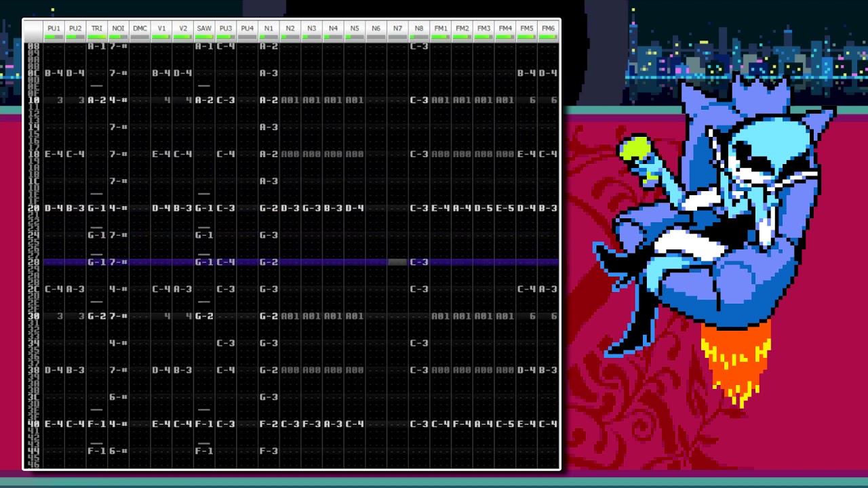Click the C-5 note in FM4 on row 40

pyautogui.click(x=505, y=424)
